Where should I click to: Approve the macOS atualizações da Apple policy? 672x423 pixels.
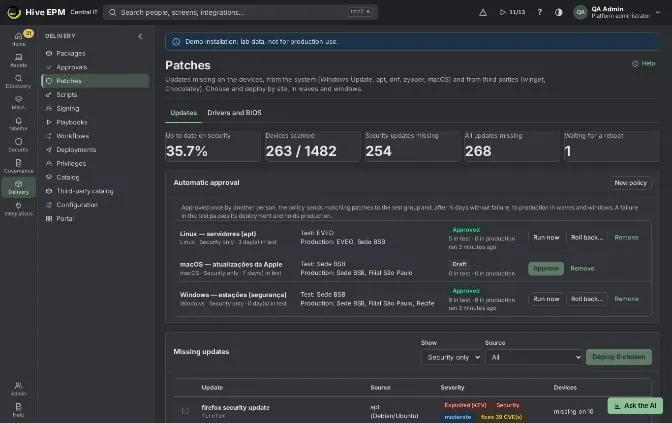[x=546, y=269]
